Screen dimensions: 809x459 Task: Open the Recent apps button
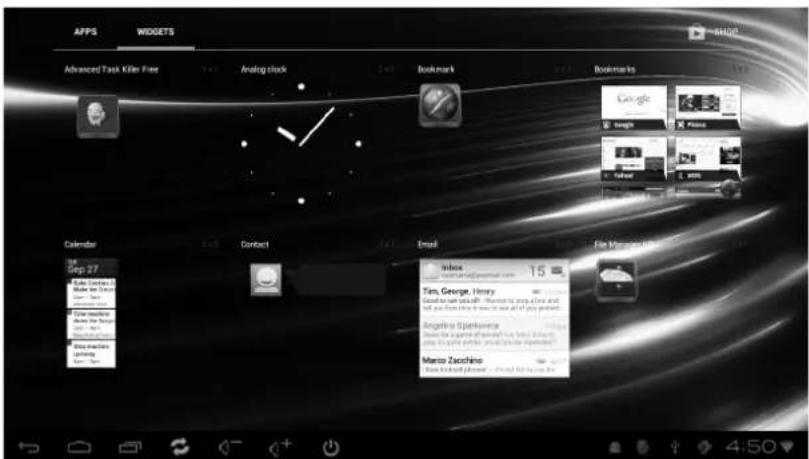point(129,447)
